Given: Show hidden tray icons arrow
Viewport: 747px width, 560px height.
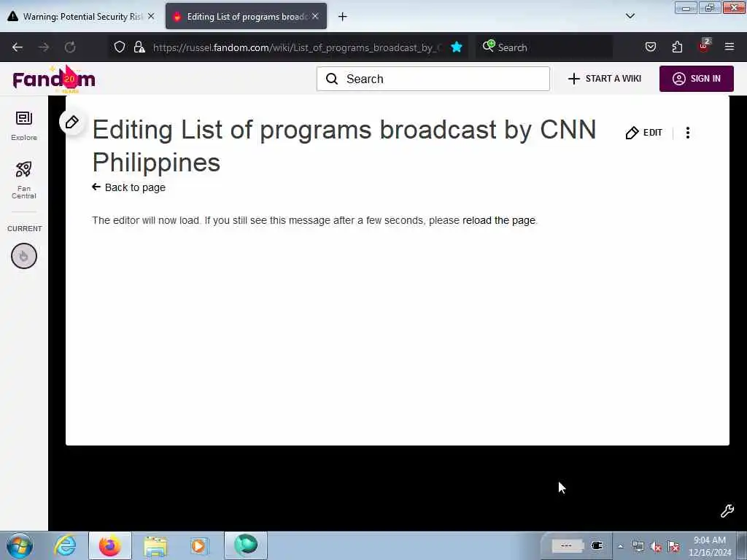Looking at the screenshot, I should (620, 546).
